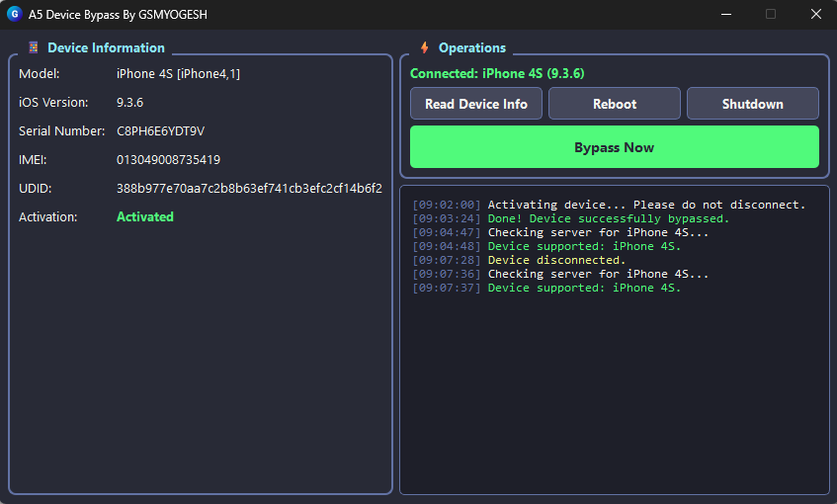The image size is (837, 504).
Task: Click the 'Device successfully bypassed' log line
Action: 608,218
